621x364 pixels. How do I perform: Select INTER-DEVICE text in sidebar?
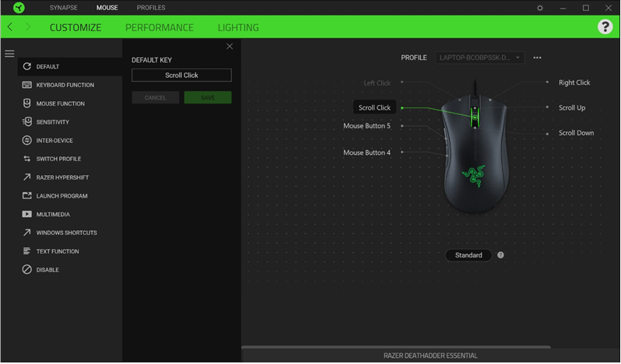click(x=54, y=141)
